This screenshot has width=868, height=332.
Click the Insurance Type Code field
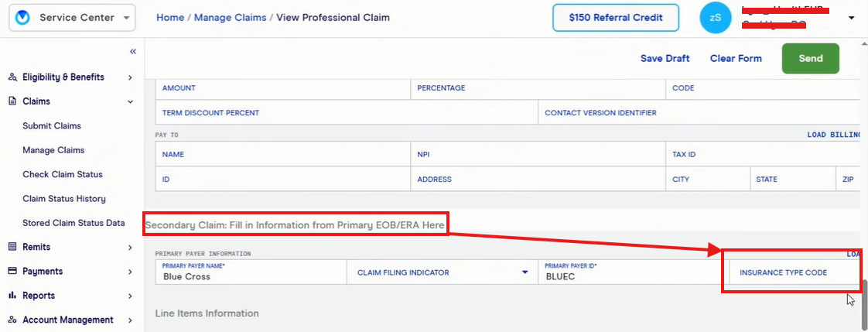[791, 272]
